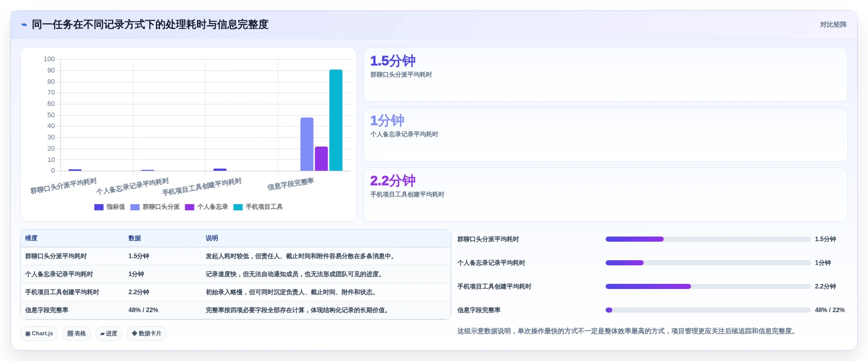
Task: Click the 个人备忘录记录平均耗时 chart axis label
Action: 133,187
